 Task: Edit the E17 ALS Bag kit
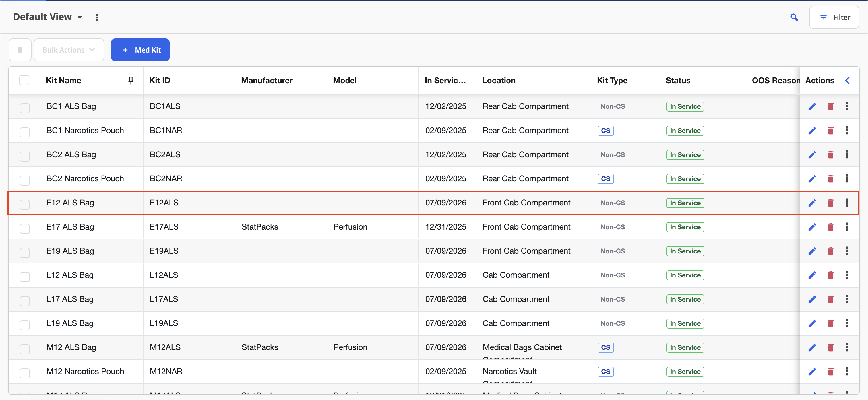812,227
